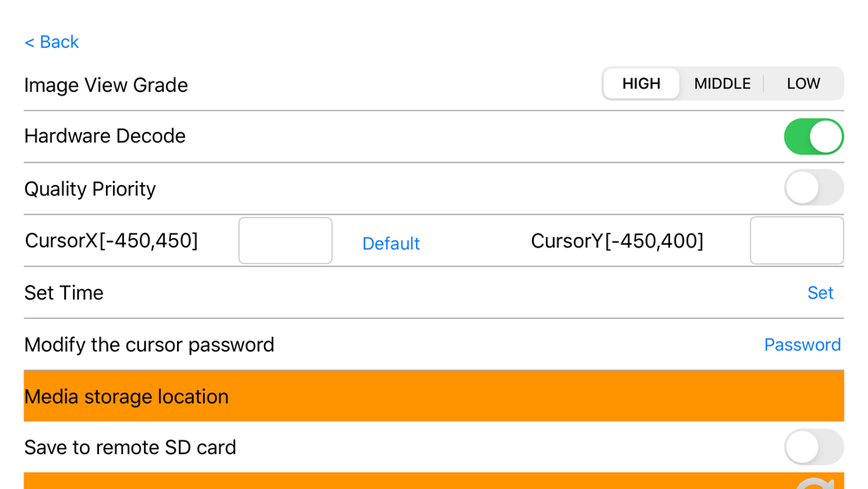
Task: Focus the CursorY value field
Action: click(796, 241)
